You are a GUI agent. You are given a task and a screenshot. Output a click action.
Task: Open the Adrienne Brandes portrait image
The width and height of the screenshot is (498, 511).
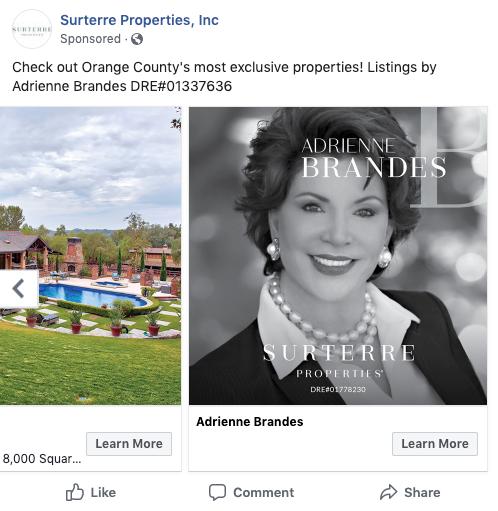click(x=338, y=256)
